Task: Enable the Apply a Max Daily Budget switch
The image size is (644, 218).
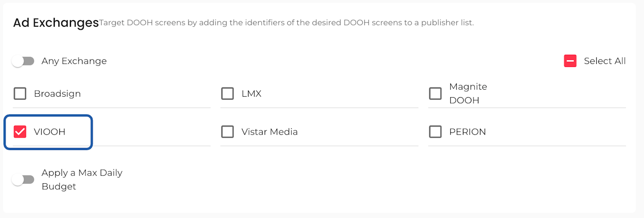Action: point(23,180)
